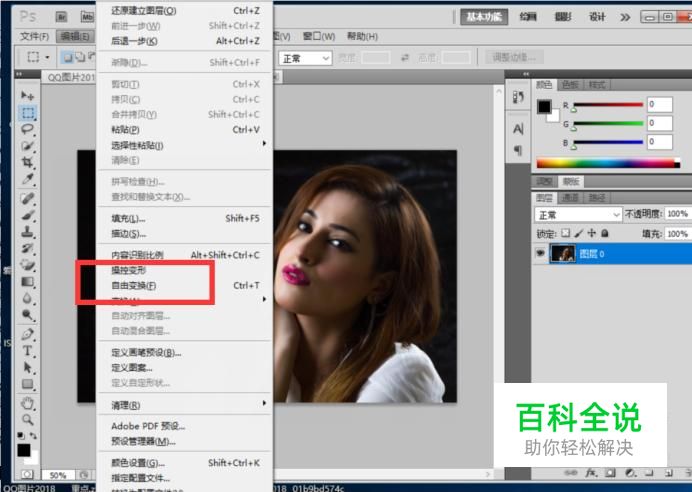Expand the 选择性粘贴 submenu
This screenshot has width=692, height=492.
[x=185, y=145]
